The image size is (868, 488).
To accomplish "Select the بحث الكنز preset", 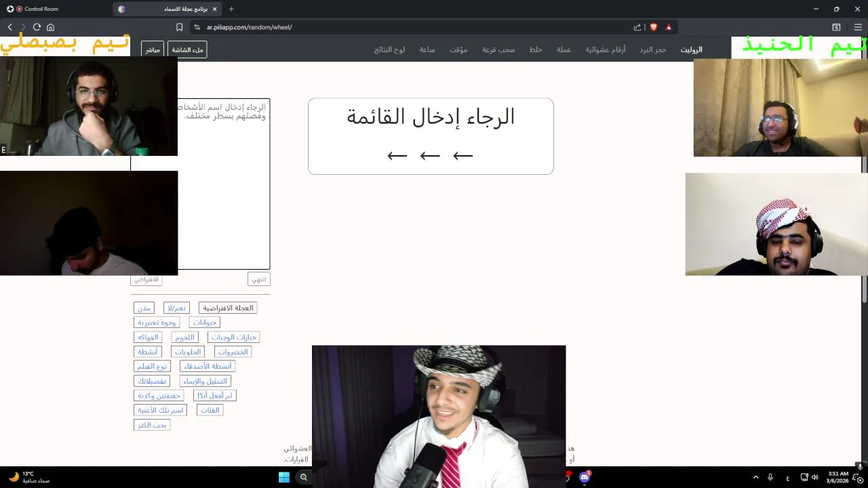I will click(x=152, y=425).
